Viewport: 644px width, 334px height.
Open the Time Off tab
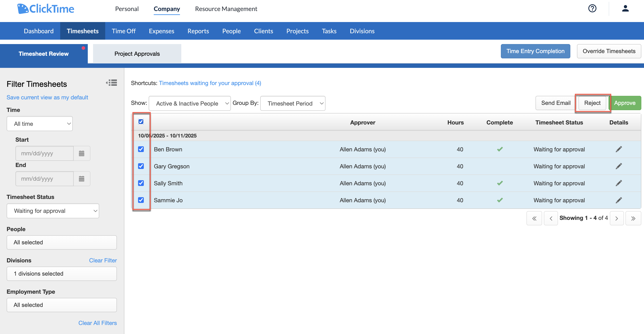[x=124, y=31]
